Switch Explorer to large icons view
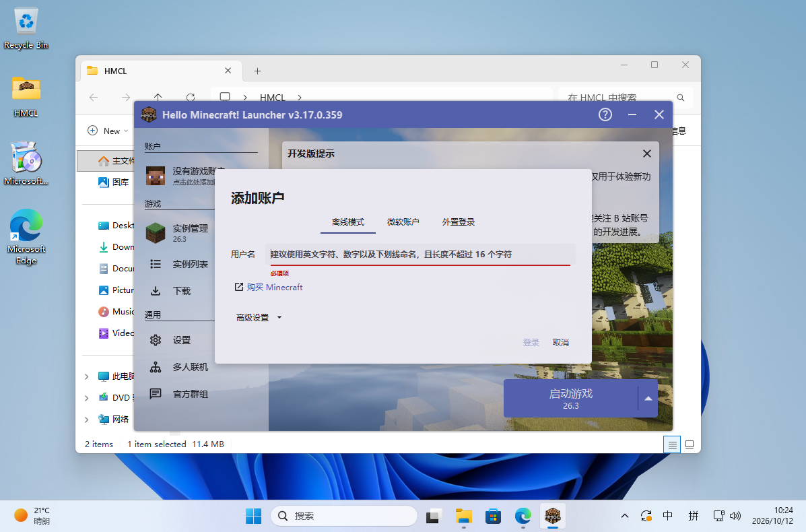 pyautogui.click(x=690, y=444)
